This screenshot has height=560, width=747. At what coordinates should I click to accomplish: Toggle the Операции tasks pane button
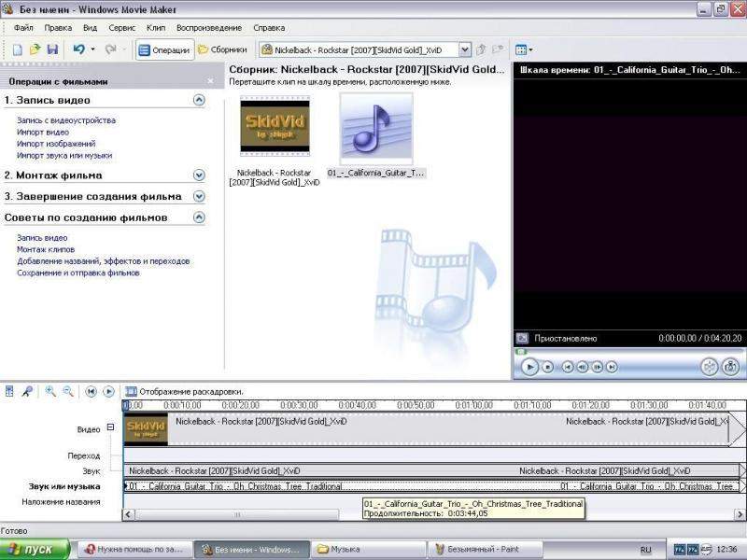coord(164,49)
